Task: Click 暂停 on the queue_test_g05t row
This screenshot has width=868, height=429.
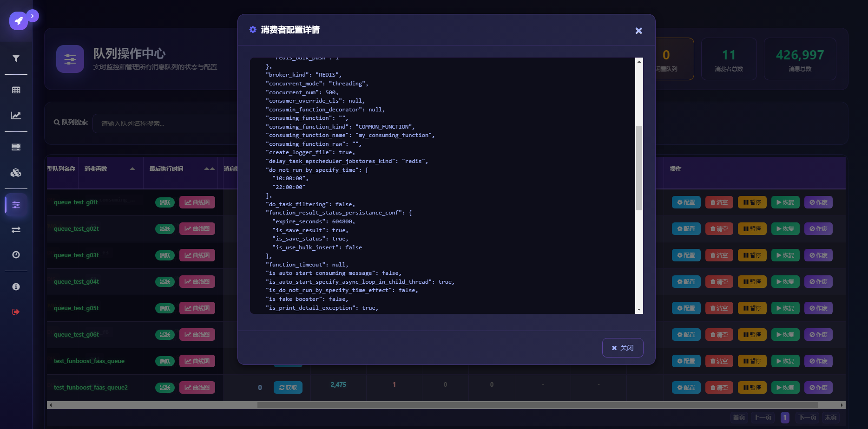Action: tap(752, 308)
